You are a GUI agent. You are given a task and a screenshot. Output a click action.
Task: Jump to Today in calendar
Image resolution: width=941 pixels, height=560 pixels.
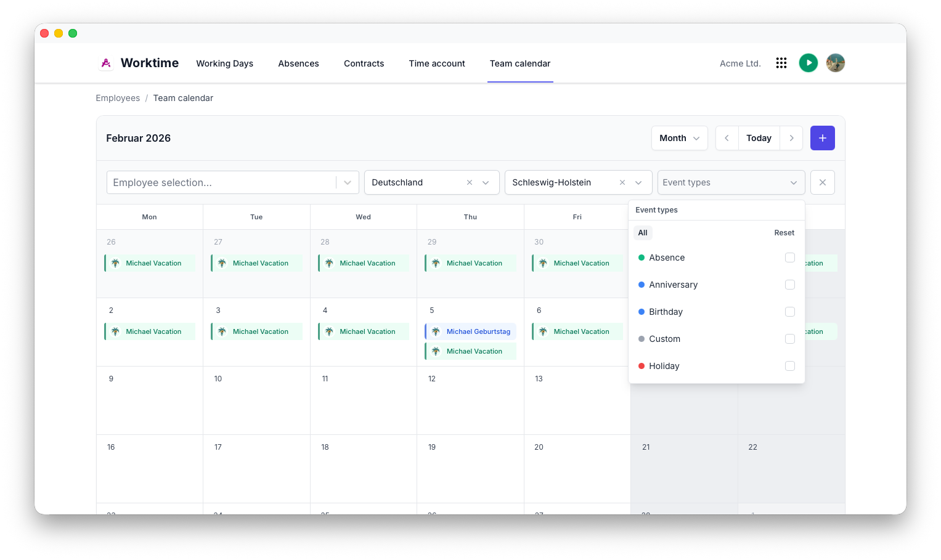[759, 138]
